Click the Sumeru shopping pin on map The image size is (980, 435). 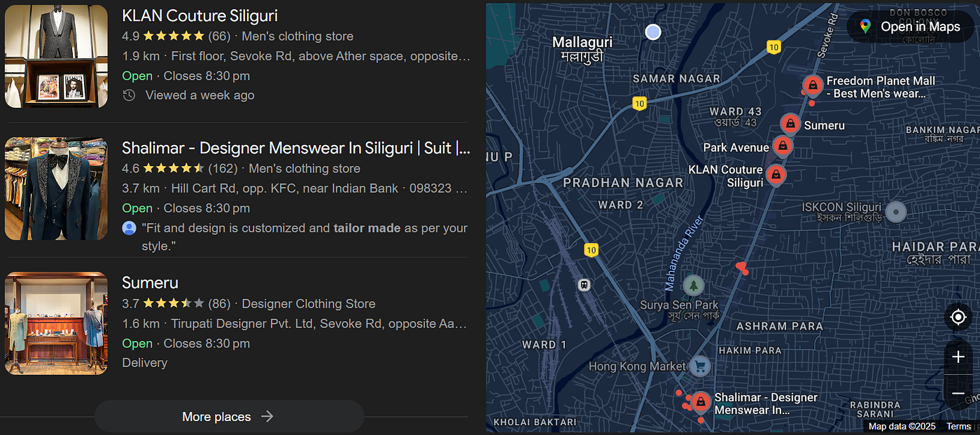(790, 124)
